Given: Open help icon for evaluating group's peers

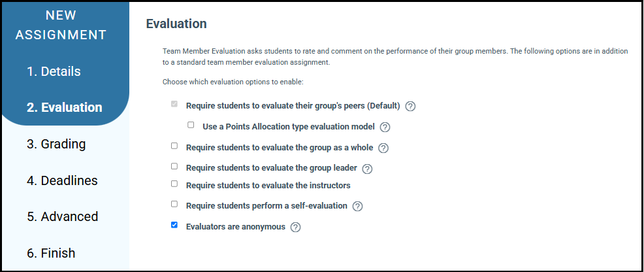Looking at the screenshot, I should (x=411, y=106).
